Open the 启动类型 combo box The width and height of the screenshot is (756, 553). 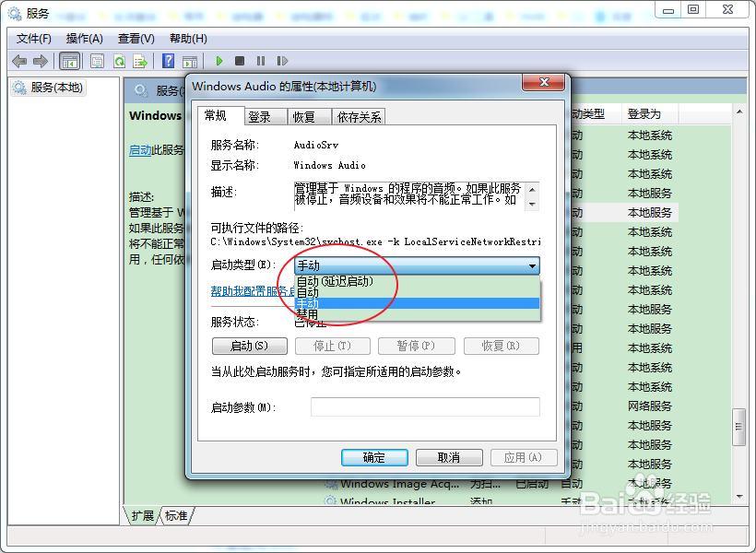[x=417, y=265]
